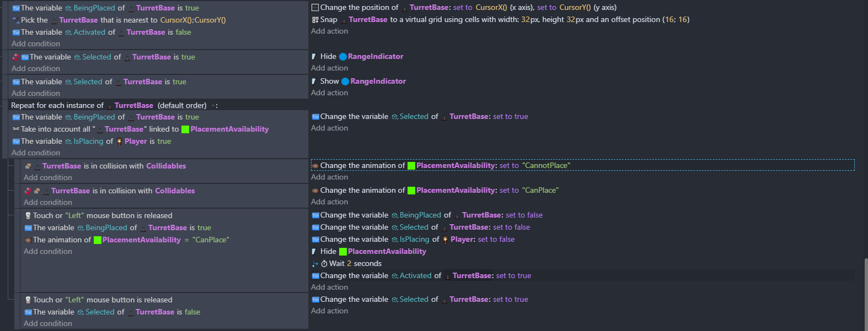The height and width of the screenshot is (331, 868).
Task: Click the Hide RangeIndicator action icon
Action: click(314, 56)
